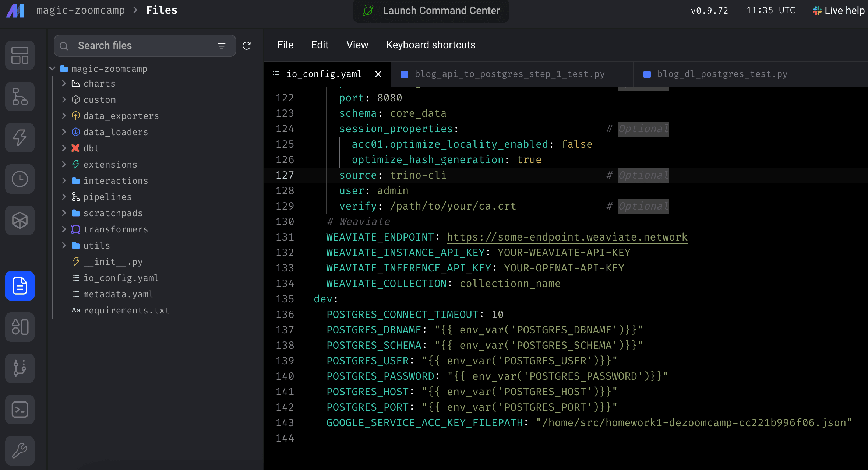Open the templates shapes sidebar icon
The image size is (868, 470).
(20, 327)
